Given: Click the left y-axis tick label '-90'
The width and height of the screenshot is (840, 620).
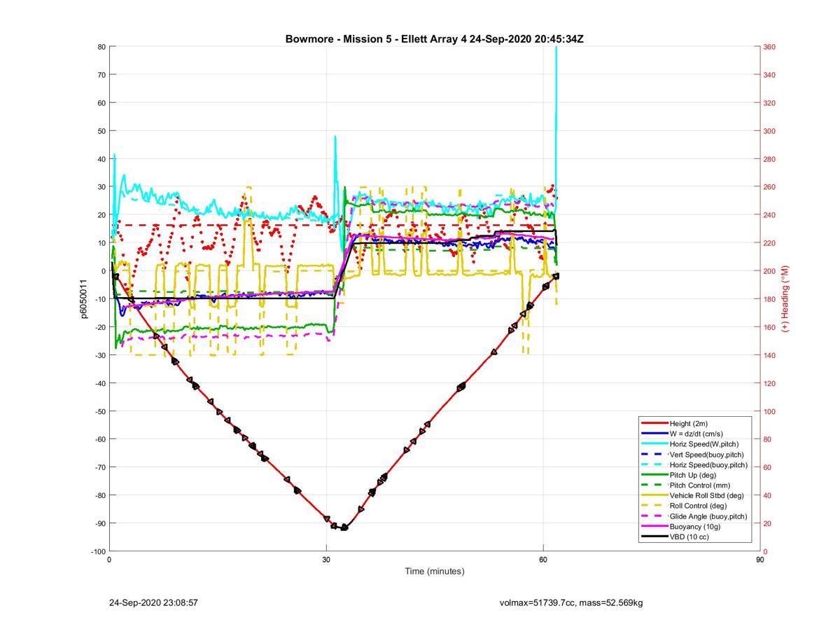Looking at the screenshot, I should tap(99, 523).
